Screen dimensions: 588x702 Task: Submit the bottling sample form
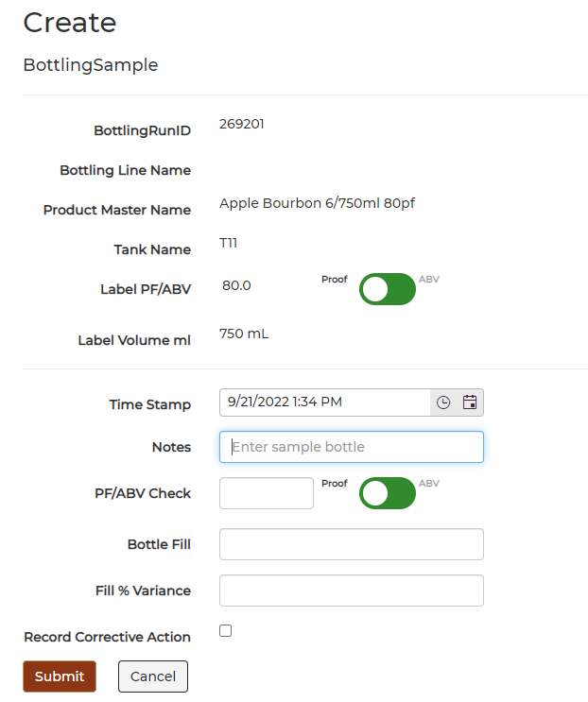click(x=60, y=676)
